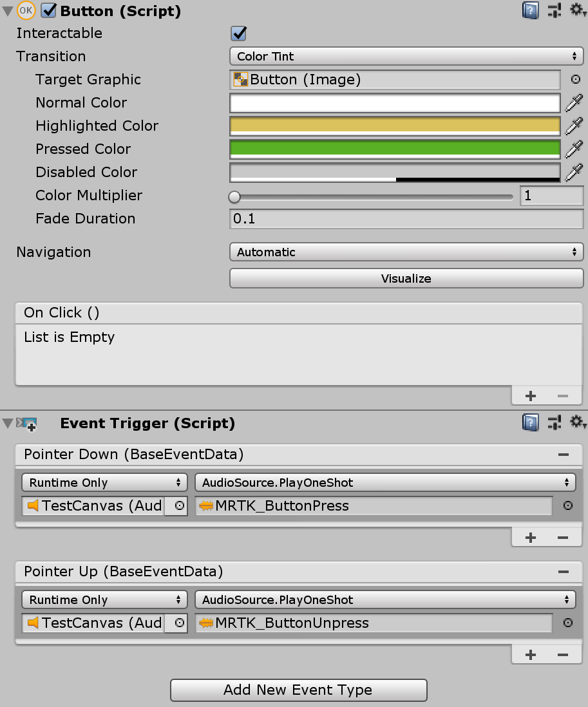
Task: Open the AudioSource.PlayOneShot function dropdown for Pointer Down
Action: [x=384, y=482]
